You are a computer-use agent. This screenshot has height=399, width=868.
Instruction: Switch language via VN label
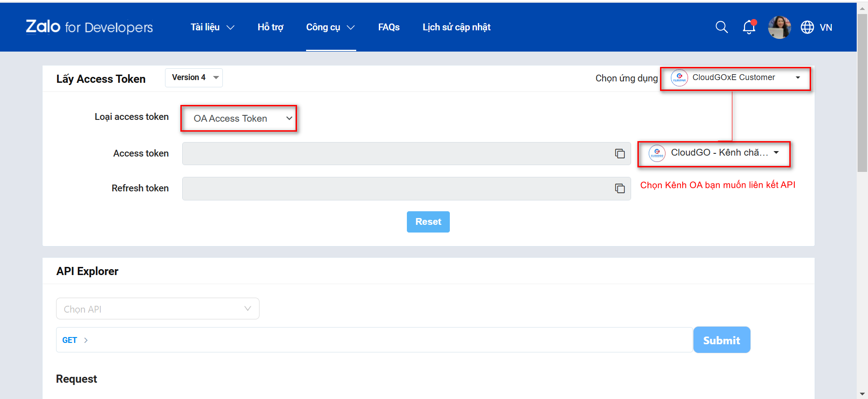[x=826, y=27]
